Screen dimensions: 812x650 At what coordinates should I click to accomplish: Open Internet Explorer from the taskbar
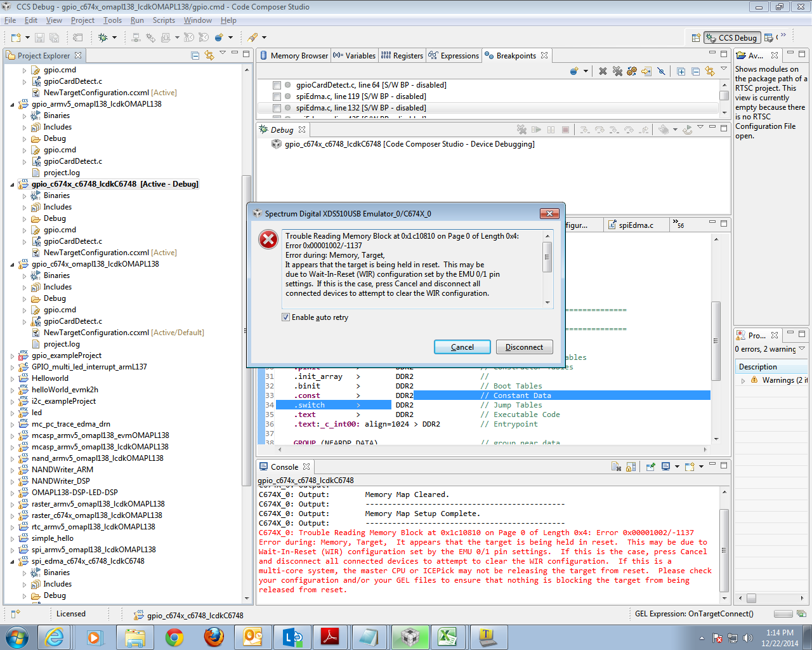point(55,637)
